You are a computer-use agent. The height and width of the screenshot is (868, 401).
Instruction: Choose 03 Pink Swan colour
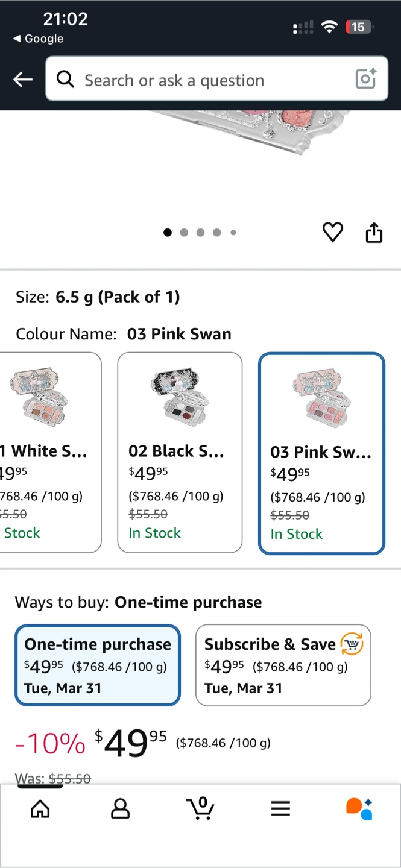coord(321,453)
